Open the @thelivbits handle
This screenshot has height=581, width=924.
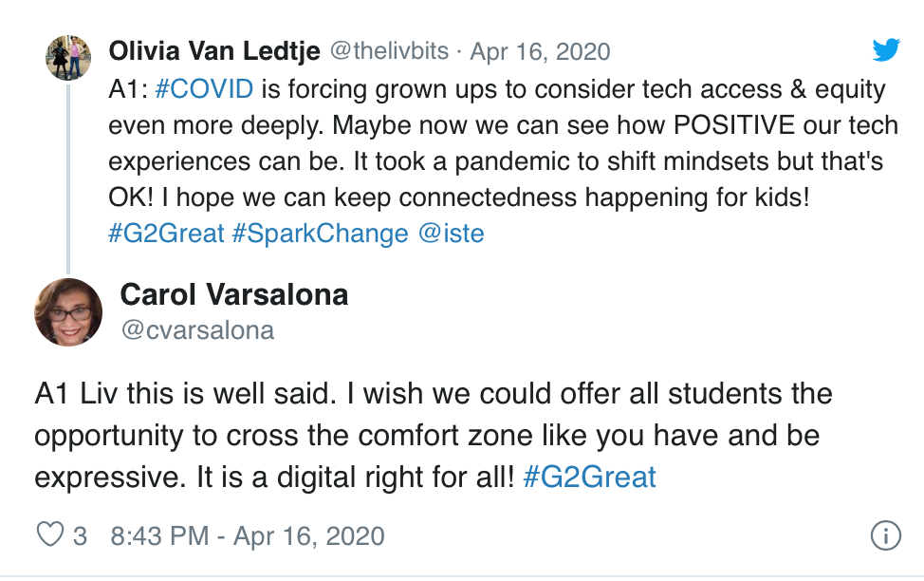388,51
